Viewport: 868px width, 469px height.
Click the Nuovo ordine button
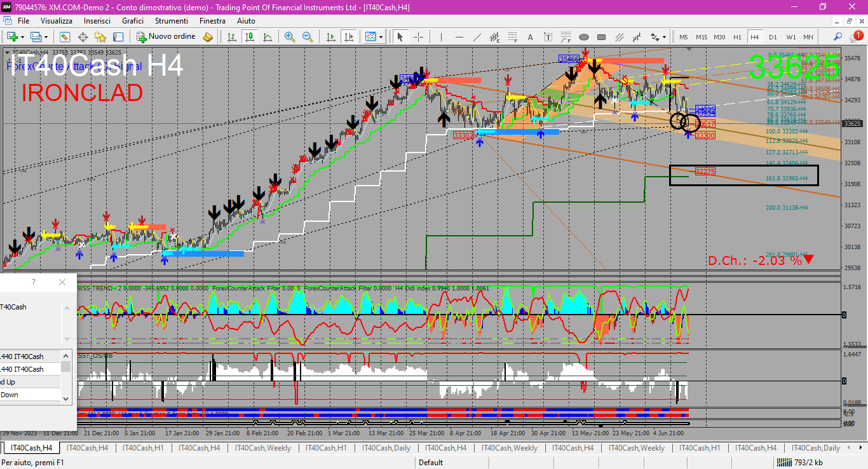(x=166, y=37)
